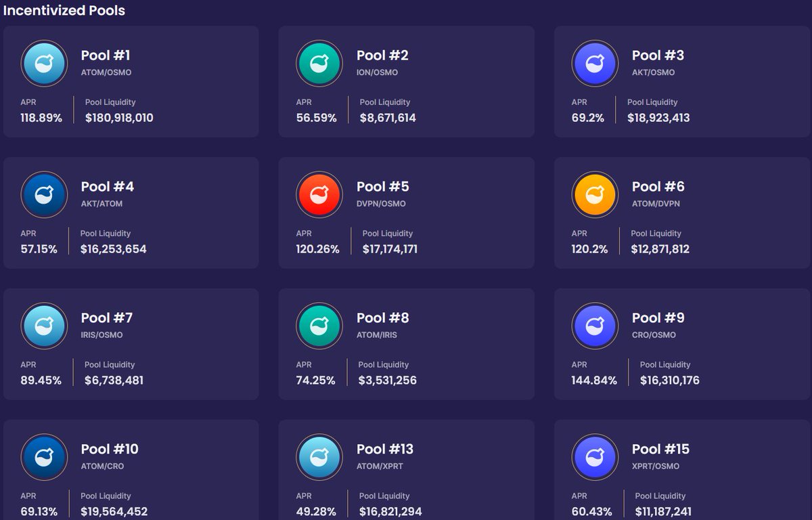Click the AKT/OSMO pair label
Image resolution: width=812 pixels, height=520 pixels.
(x=653, y=72)
